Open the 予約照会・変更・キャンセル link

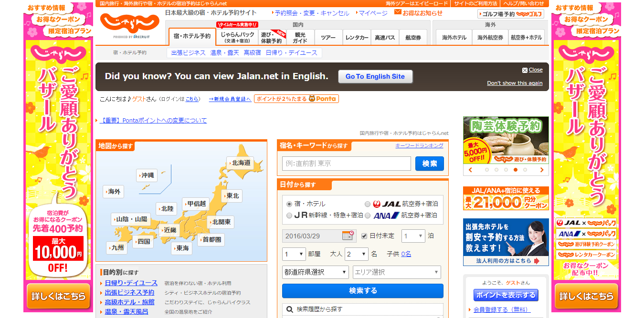[312, 13]
